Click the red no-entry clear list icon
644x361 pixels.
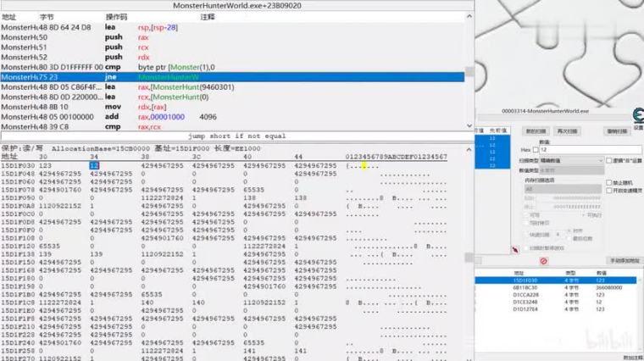[x=544, y=261]
